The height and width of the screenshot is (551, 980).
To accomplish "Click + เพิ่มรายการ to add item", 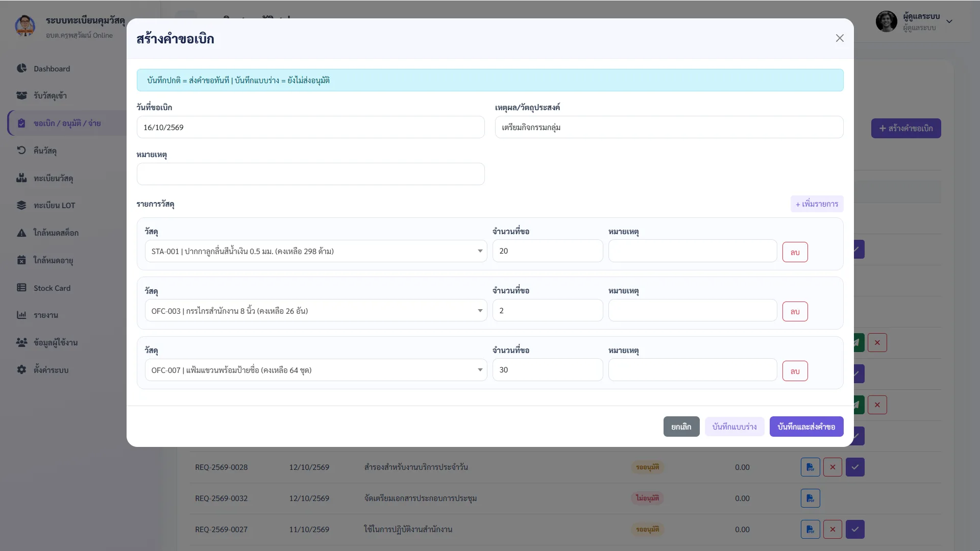I will (x=817, y=204).
